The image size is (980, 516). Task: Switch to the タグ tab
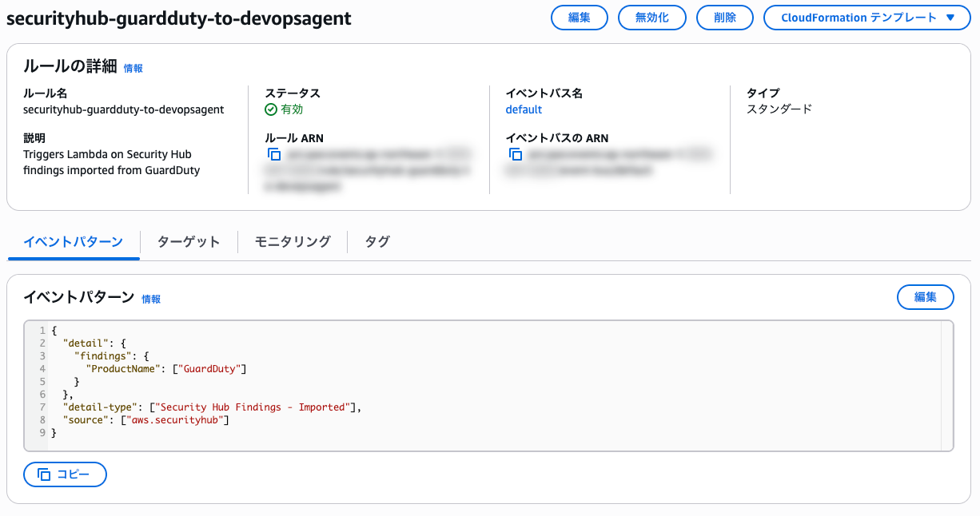[377, 242]
